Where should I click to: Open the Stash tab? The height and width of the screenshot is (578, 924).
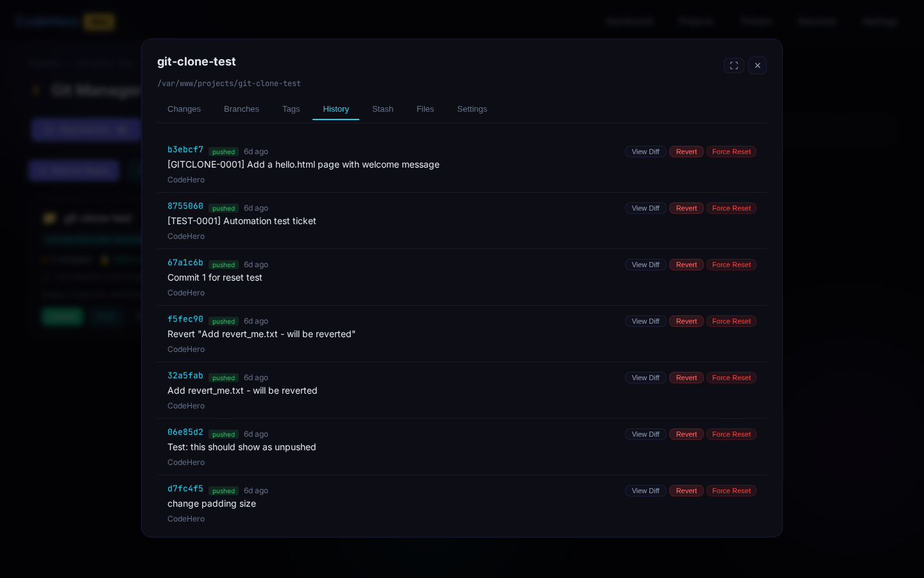pyautogui.click(x=382, y=109)
